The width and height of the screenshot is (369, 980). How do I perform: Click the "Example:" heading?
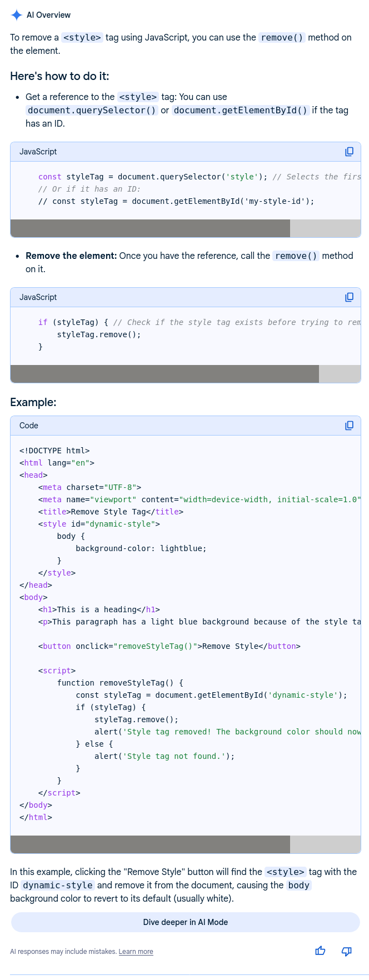tap(33, 402)
